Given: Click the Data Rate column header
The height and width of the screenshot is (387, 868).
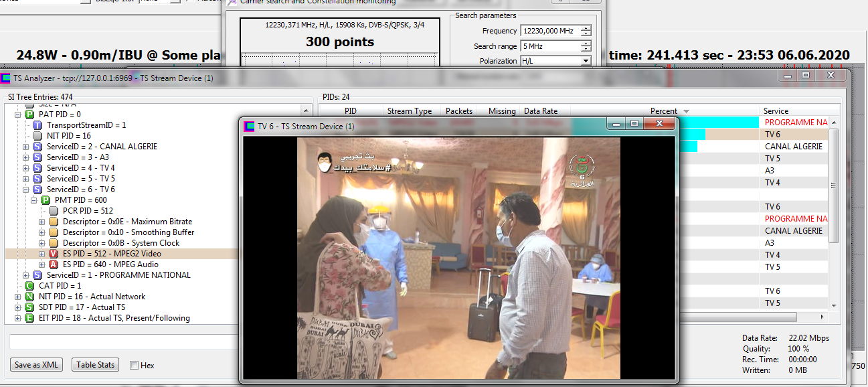Looking at the screenshot, I should [541, 111].
